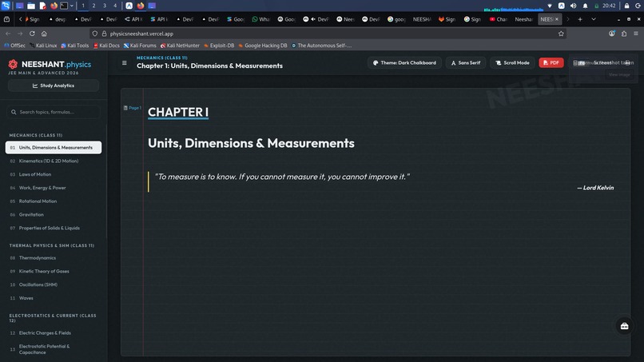Open the Firefox account icon

pos(612,34)
